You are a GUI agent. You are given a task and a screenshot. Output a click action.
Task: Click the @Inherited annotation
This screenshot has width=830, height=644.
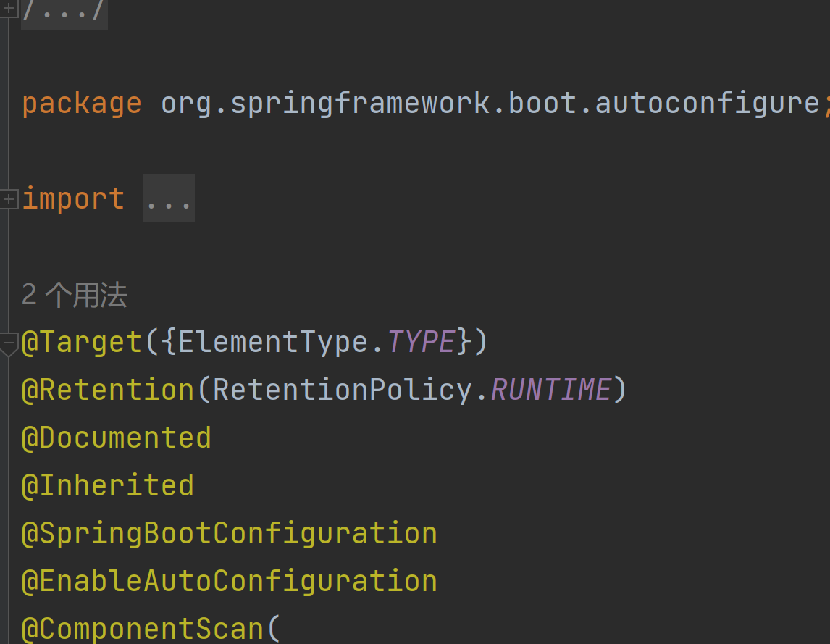click(x=108, y=485)
